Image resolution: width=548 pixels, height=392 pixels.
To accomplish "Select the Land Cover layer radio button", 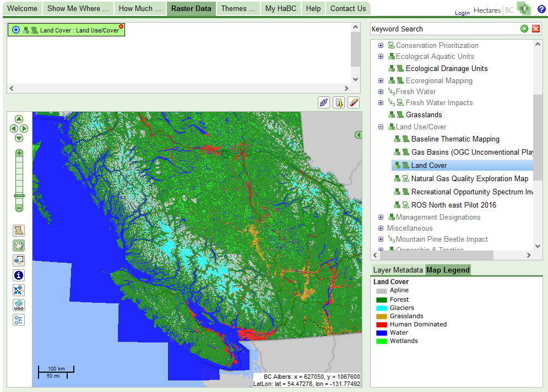I will 16,30.
